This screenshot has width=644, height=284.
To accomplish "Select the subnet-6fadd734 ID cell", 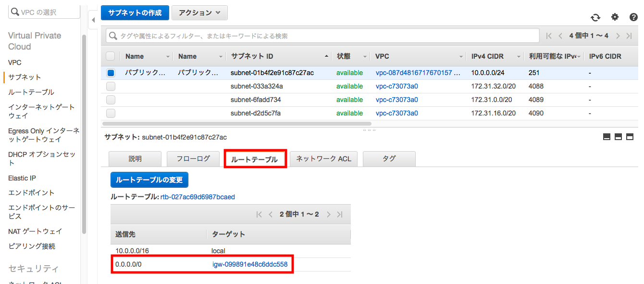I will [x=256, y=100].
